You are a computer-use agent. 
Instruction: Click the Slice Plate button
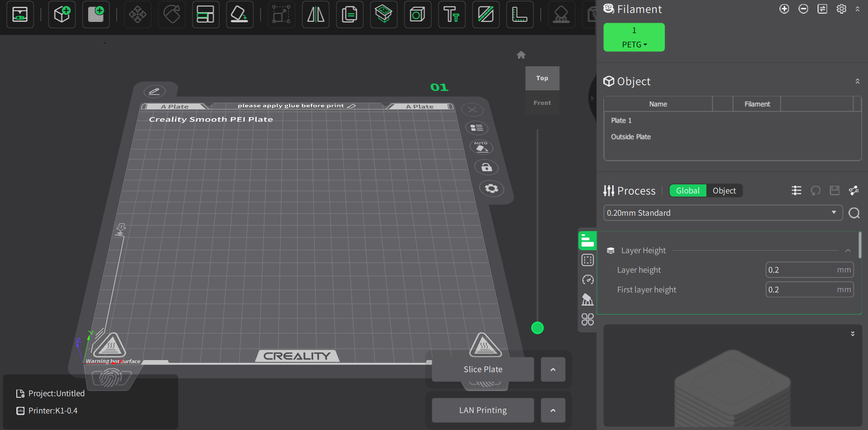(x=483, y=370)
